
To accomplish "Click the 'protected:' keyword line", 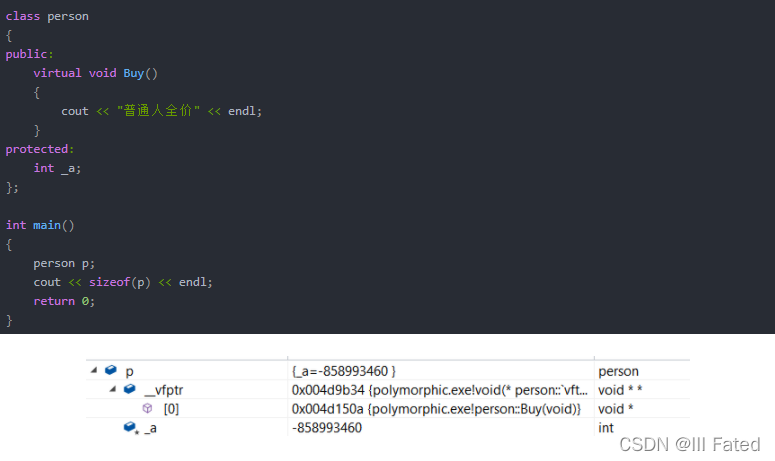I will click(40, 149).
